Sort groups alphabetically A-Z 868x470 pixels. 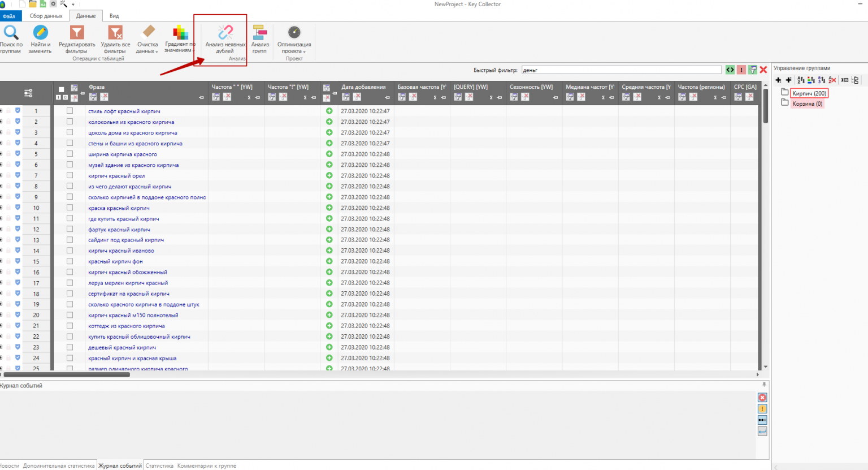801,80
